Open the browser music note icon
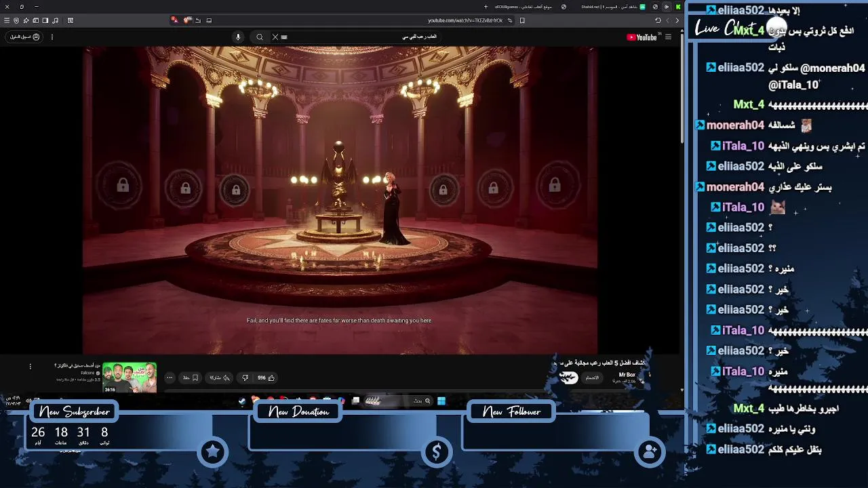Image resolution: width=868 pixels, height=488 pixels. pyautogui.click(x=56, y=20)
